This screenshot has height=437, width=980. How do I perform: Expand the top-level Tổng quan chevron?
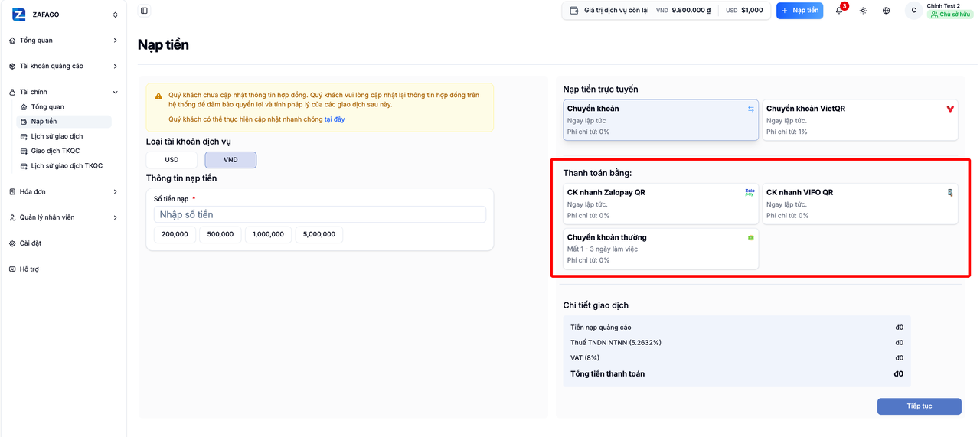(116, 41)
